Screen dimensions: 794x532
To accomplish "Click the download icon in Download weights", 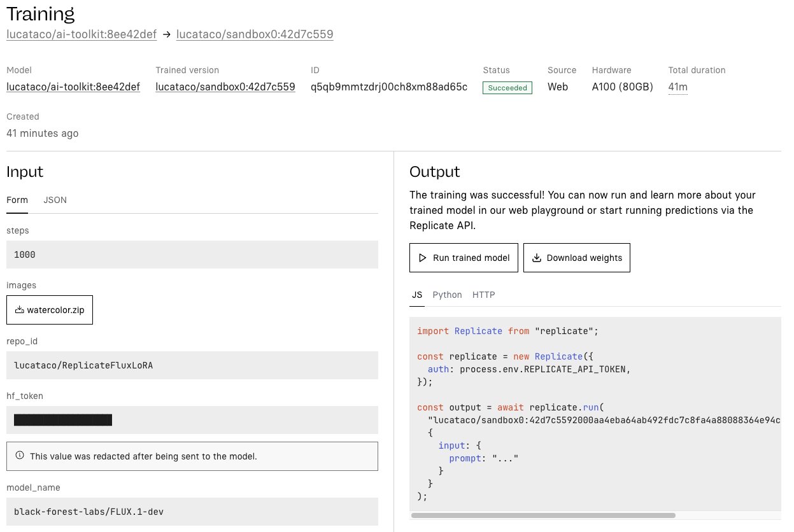I will [x=536, y=258].
